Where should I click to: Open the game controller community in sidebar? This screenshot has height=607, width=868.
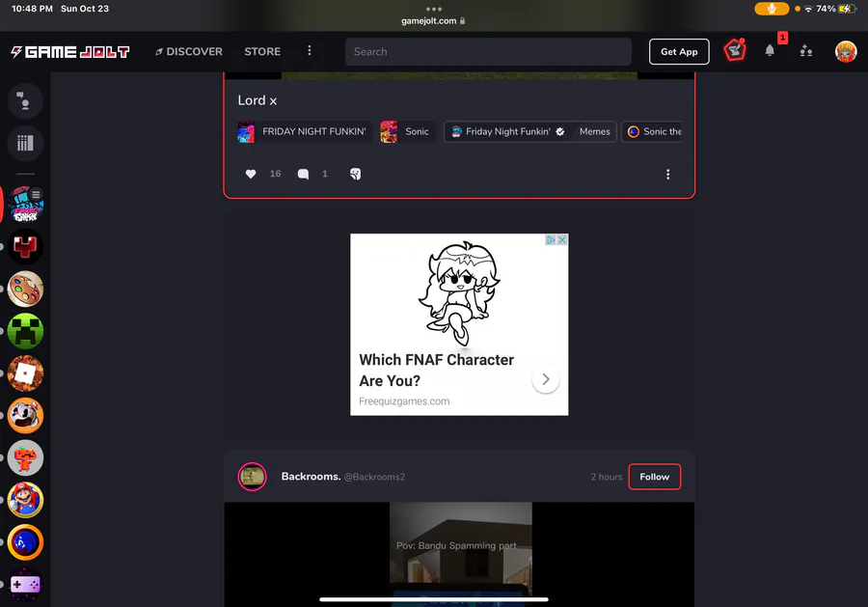coord(25,584)
